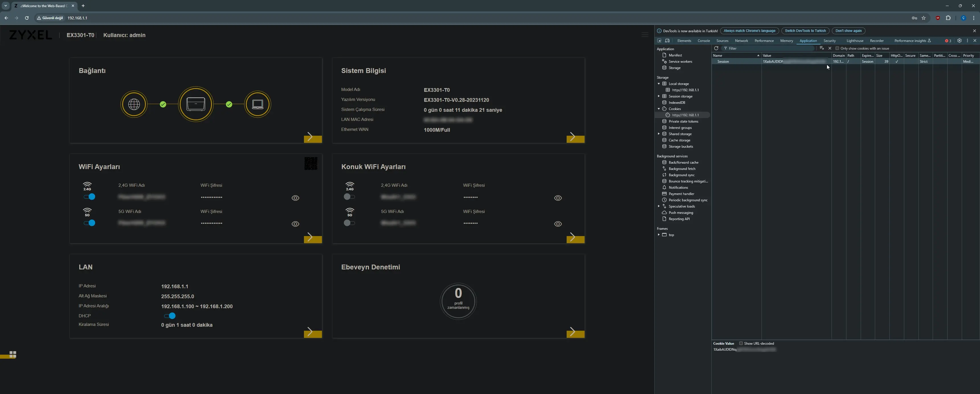The width and height of the screenshot is (980, 394).
Task: Open the Network tab
Action: click(741, 41)
